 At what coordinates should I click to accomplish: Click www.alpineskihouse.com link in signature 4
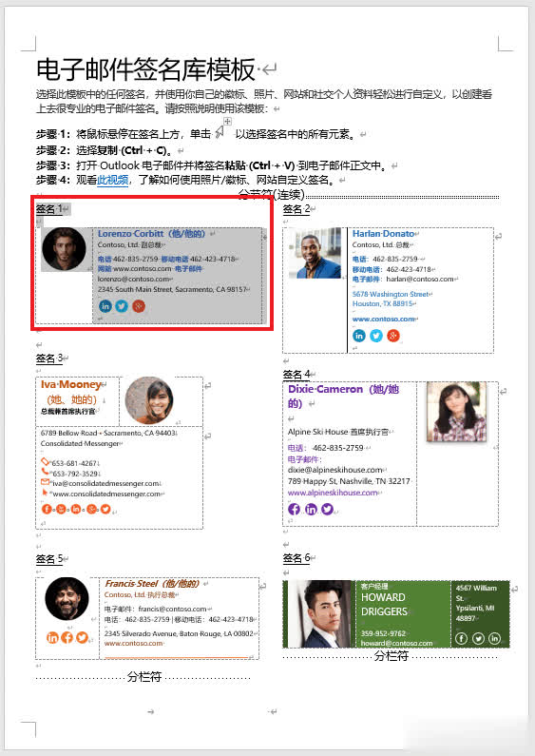[333, 493]
